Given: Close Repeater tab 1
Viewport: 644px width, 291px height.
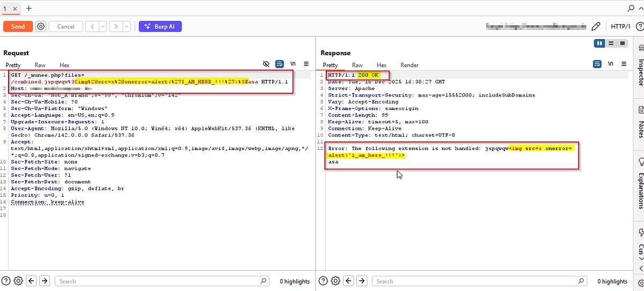Looking at the screenshot, I should [x=14, y=9].
